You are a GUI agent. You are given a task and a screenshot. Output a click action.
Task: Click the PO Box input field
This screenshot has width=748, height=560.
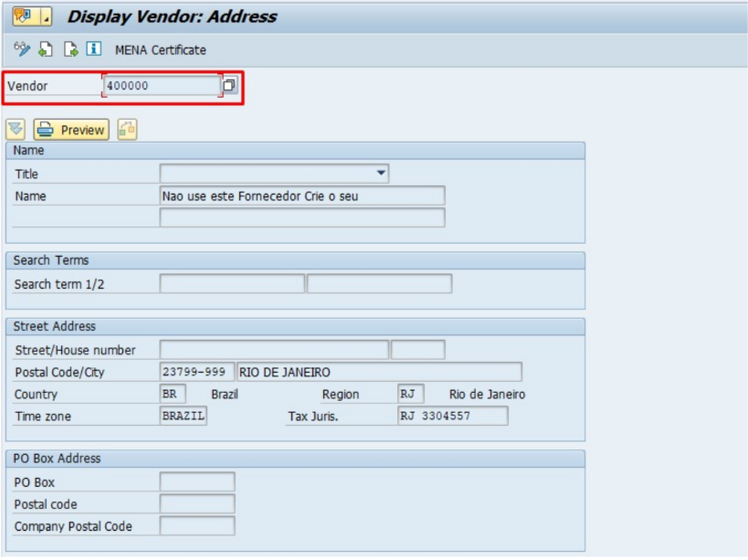pyautogui.click(x=196, y=481)
